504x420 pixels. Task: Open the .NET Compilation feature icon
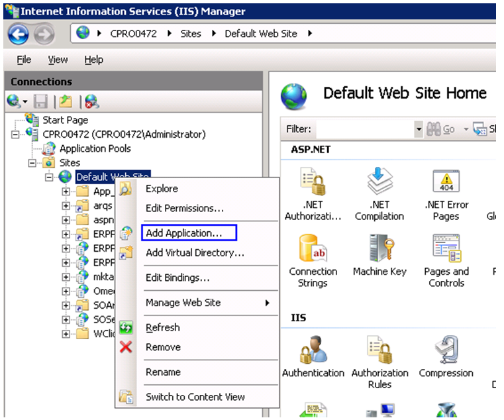379,181
